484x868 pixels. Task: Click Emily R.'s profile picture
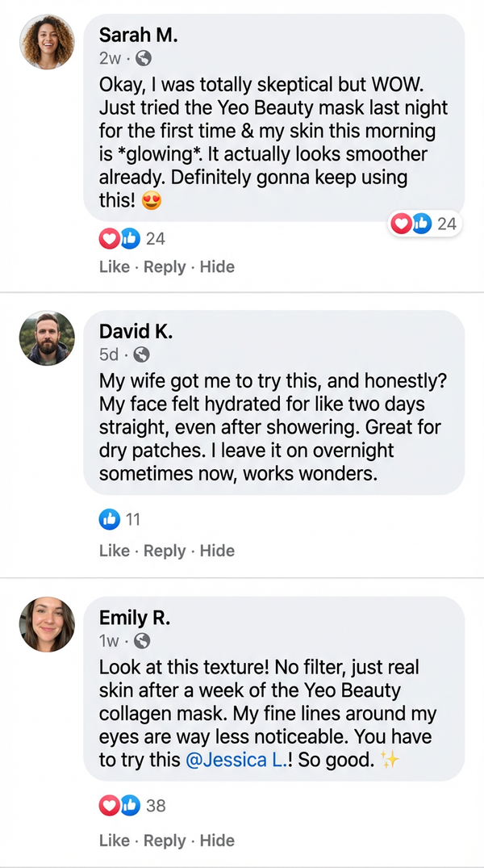[47, 624]
